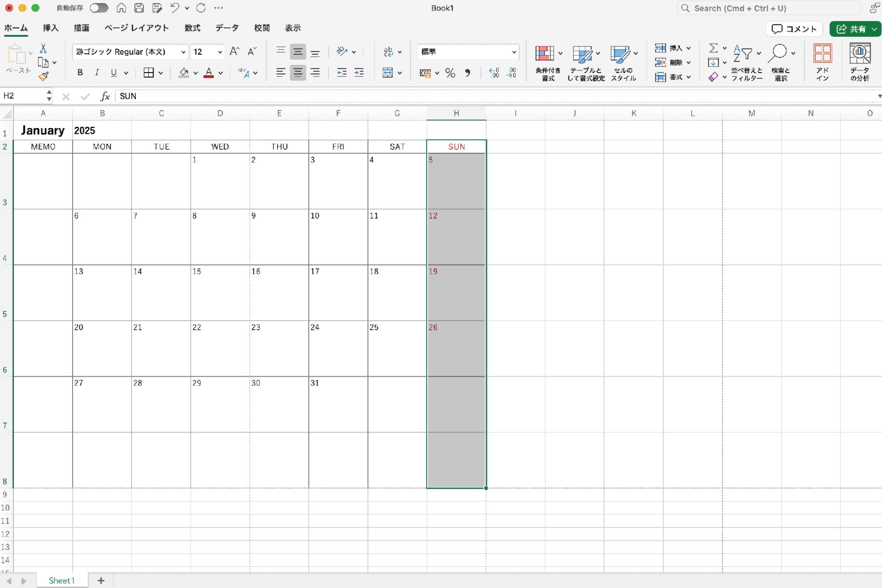This screenshot has height=588, width=882.
Task: Apply the red font color swatch
Action: click(x=209, y=73)
